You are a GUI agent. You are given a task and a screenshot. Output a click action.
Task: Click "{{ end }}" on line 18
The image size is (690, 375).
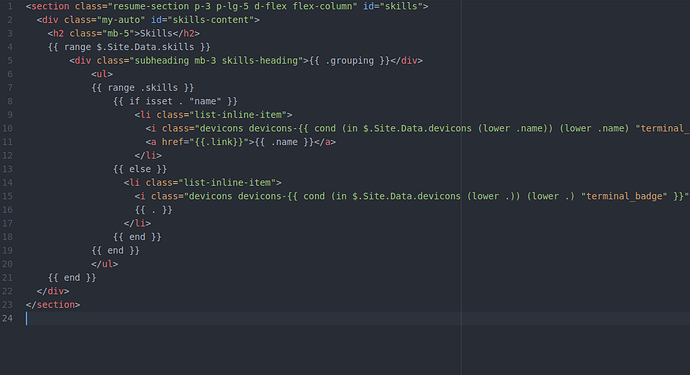coord(137,237)
